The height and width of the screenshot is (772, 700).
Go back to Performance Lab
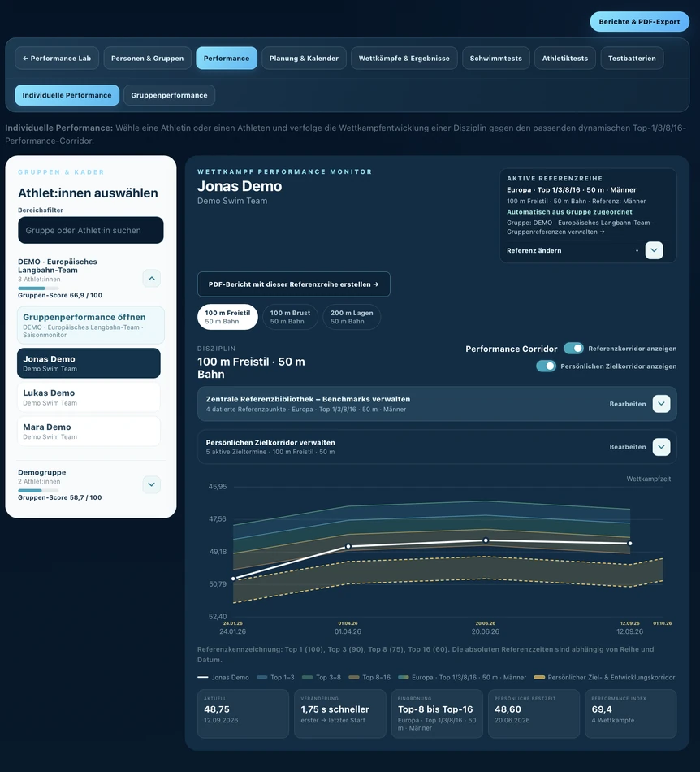click(x=57, y=58)
